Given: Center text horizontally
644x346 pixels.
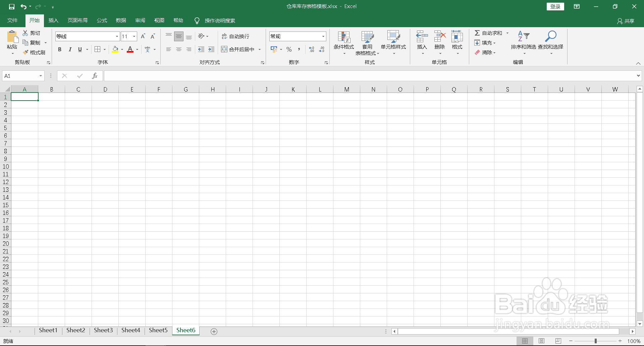Looking at the screenshot, I should pyautogui.click(x=179, y=49).
